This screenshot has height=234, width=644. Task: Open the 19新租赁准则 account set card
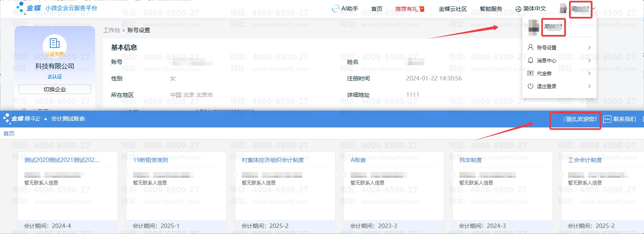[x=151, y=160]
